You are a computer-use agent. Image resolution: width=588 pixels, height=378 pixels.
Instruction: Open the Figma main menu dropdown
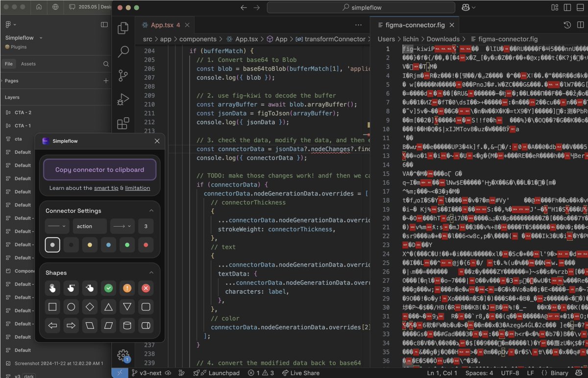click(11, 25)
